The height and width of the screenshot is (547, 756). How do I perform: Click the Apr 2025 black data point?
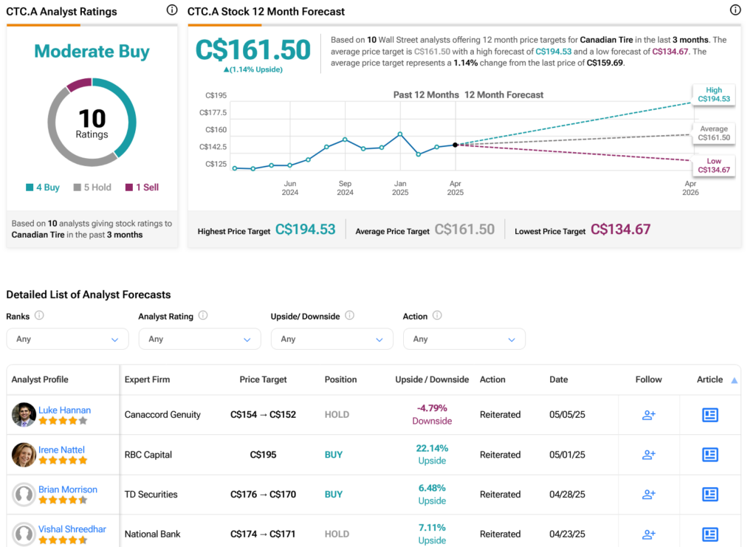tap(455, 145)
